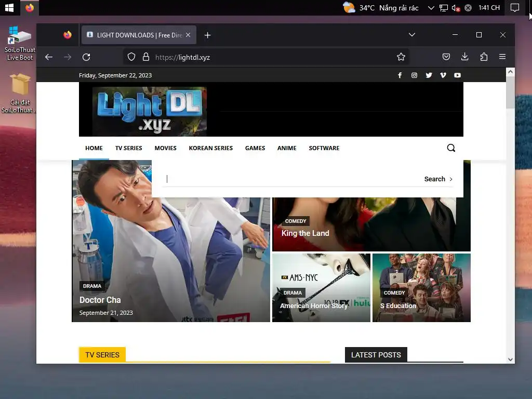This screenshot has height=399, width=532.
Task: Open SoiLoThuat Live Boot desktop shortcut
Action: [x=20, y=44]
